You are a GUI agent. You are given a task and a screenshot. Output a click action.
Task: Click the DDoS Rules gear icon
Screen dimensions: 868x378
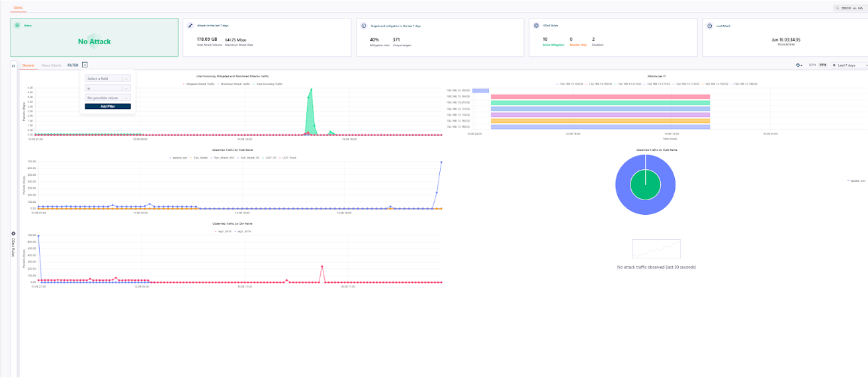537,26
